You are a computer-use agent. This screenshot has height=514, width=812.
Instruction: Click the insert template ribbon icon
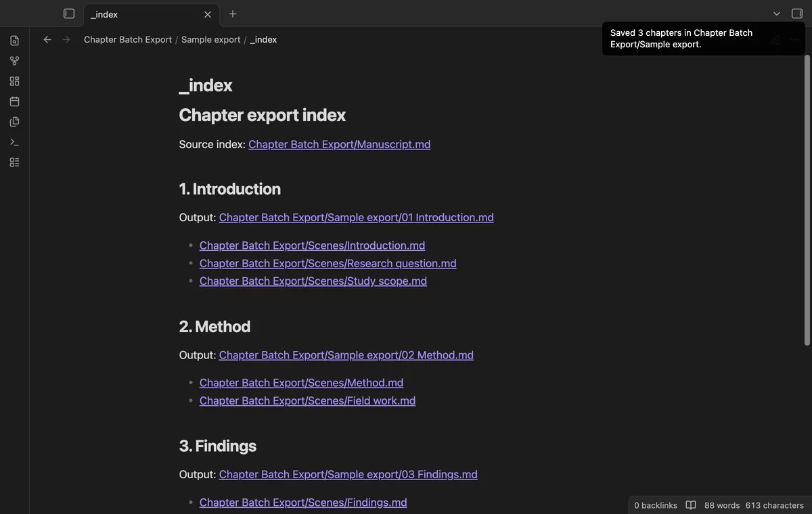coord(14,122)
